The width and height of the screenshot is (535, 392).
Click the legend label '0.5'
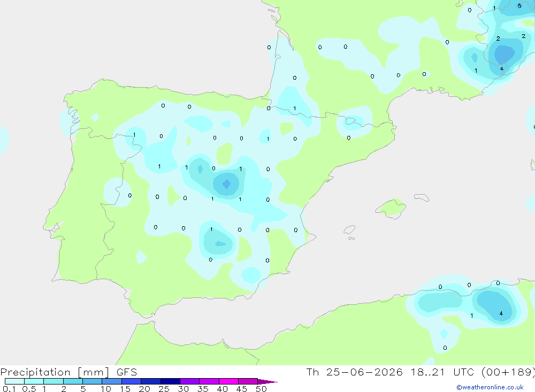pos(29,389)
